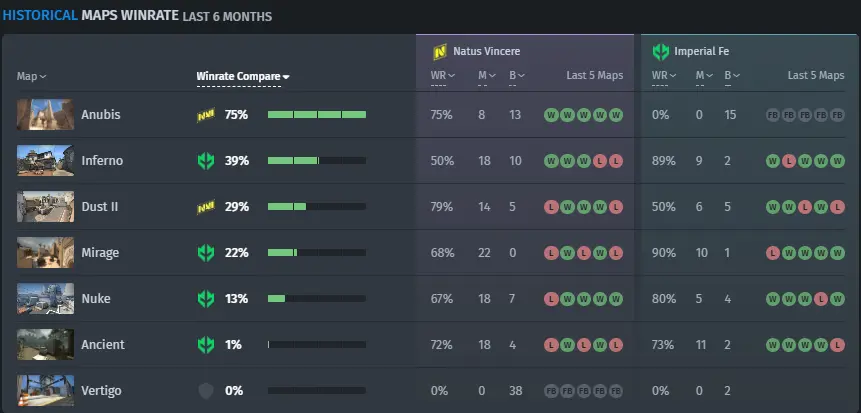The width and height of the screenshot is (861, 413).
Task: Click Natus Vincere's first Inferno result badge
Action: click(x=551, y=161)
